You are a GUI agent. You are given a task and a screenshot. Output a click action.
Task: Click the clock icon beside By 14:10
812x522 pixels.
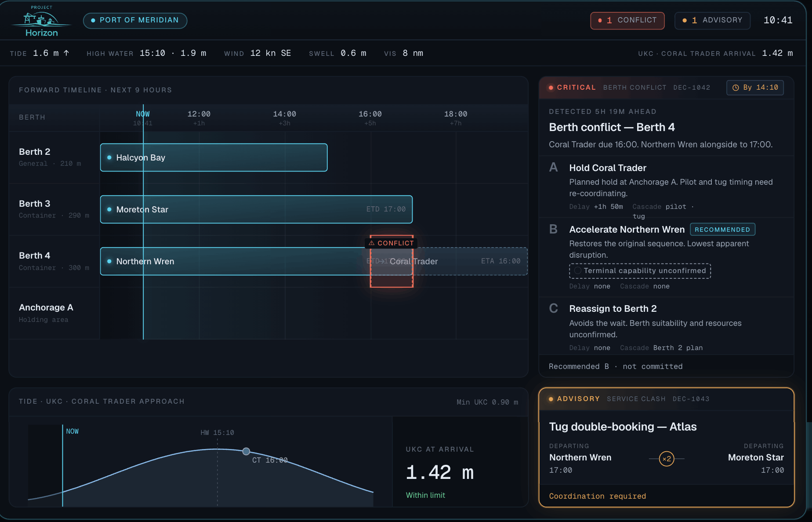pos(736,88)
